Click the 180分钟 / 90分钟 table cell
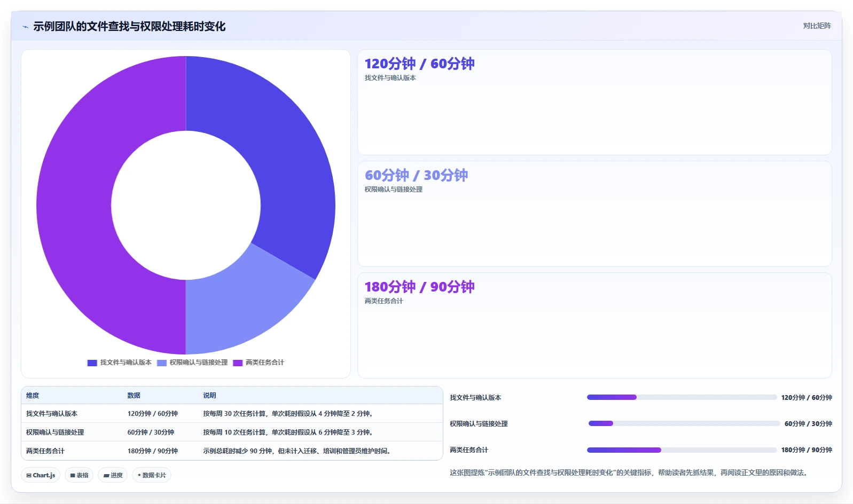The width and height of the screenshot is (853, 504). 153,451
